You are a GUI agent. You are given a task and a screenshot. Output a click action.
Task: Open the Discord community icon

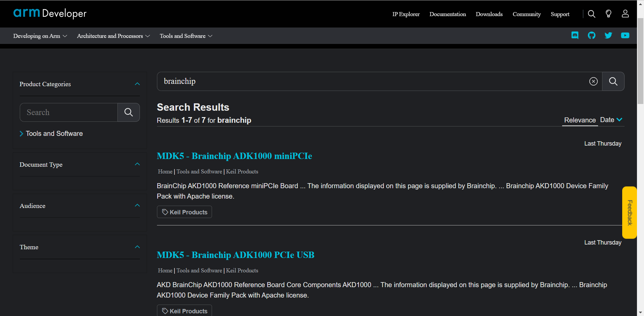coord(575,35)
